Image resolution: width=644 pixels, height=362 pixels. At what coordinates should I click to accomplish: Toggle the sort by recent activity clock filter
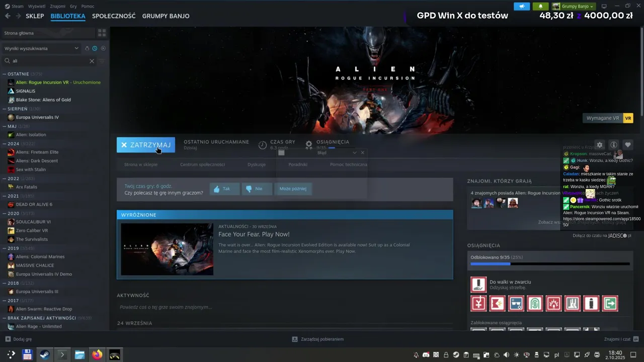click(x=95, y=48)
